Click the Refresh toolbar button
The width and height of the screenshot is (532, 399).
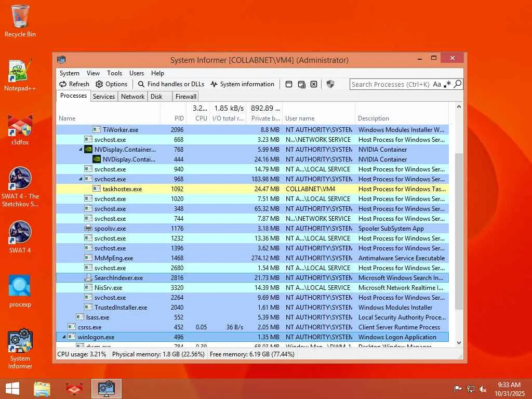[74, 84]
